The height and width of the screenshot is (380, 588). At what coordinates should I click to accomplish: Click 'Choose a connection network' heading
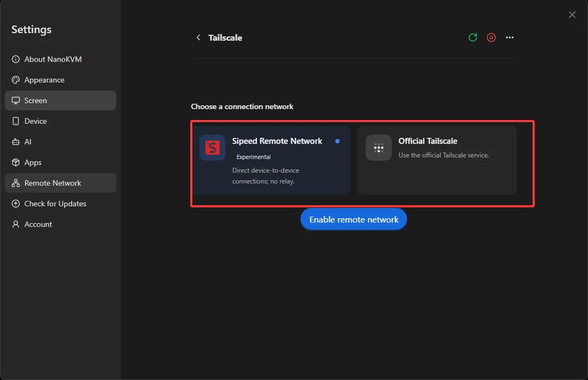(x=242, y=106)
